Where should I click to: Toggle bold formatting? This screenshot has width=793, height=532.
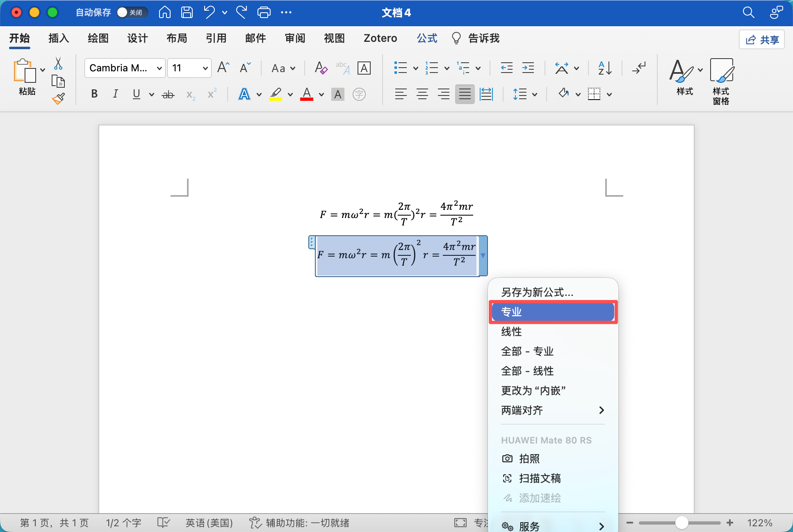94,94
